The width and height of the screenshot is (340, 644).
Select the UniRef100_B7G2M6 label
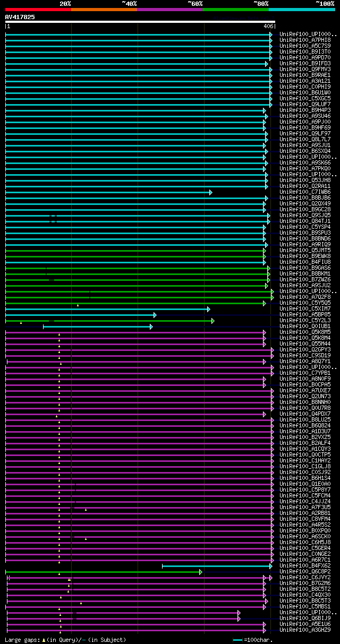(305, 583)
